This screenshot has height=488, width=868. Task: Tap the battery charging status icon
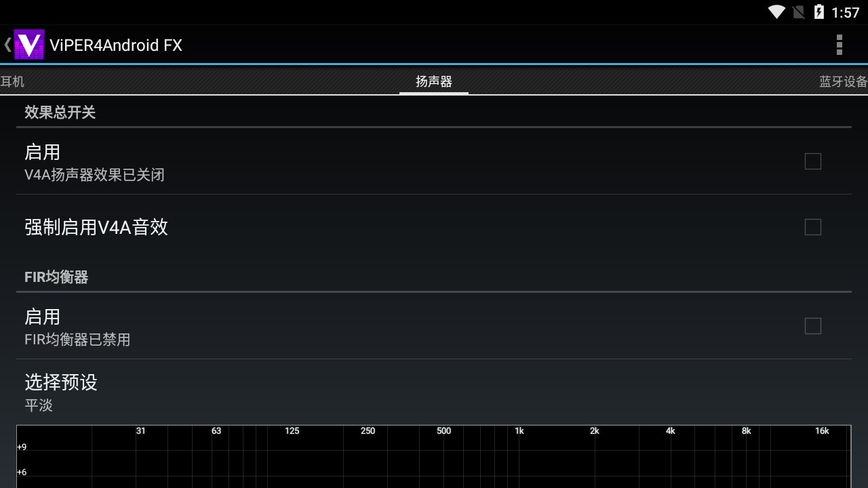(819, 12)
